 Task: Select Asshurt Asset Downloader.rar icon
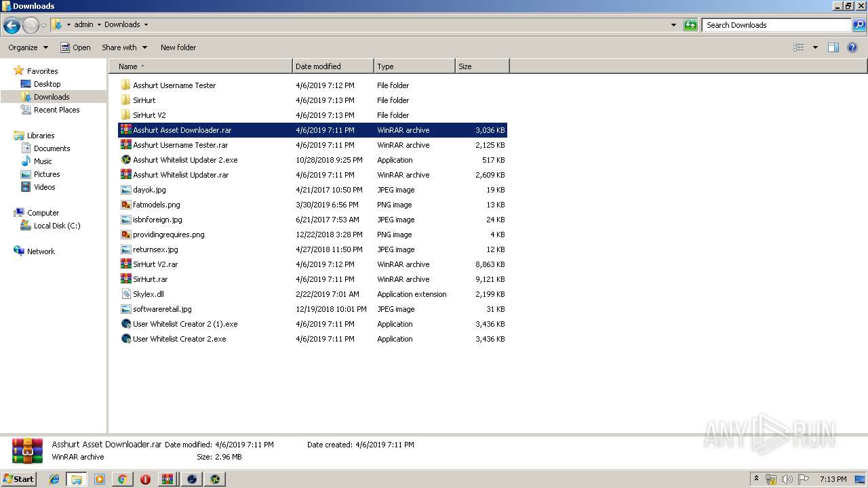(125, 130)
